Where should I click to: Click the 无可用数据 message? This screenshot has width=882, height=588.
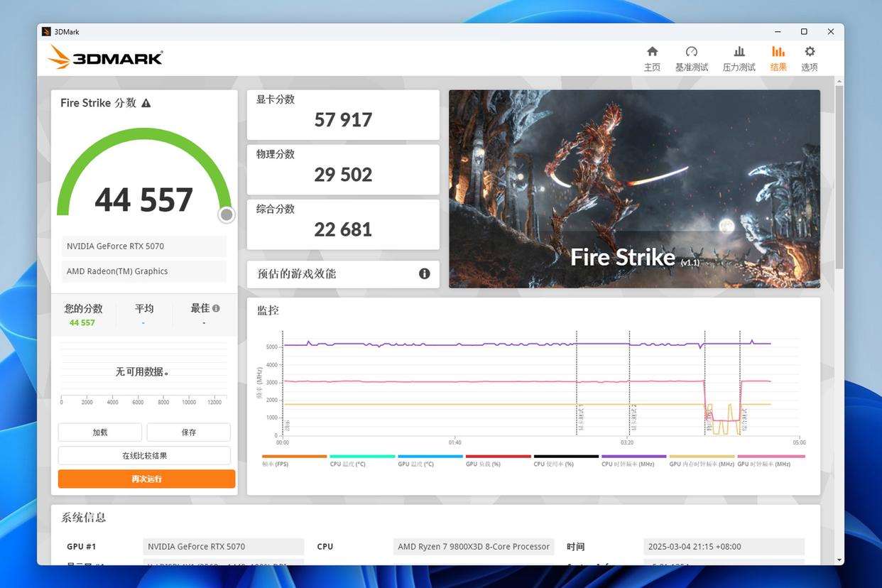click(142, 372)
